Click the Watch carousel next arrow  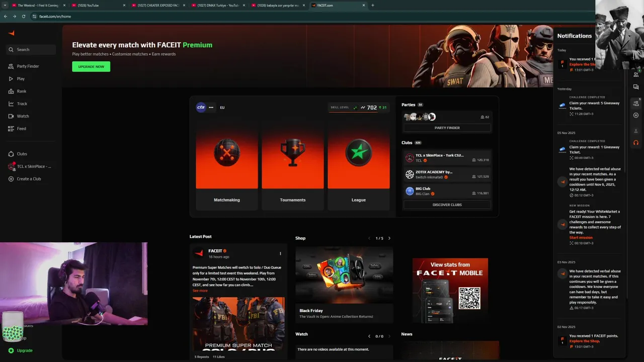tap(389, 336)
